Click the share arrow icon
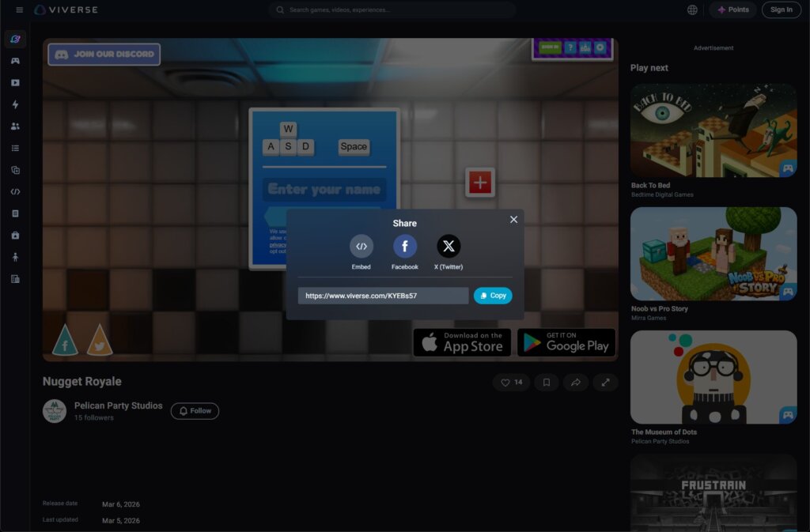810x532 pixels. (576, 383)
